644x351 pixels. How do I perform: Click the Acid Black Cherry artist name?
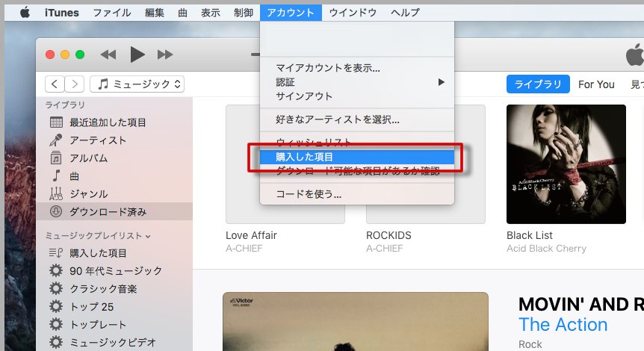point(546,249)
